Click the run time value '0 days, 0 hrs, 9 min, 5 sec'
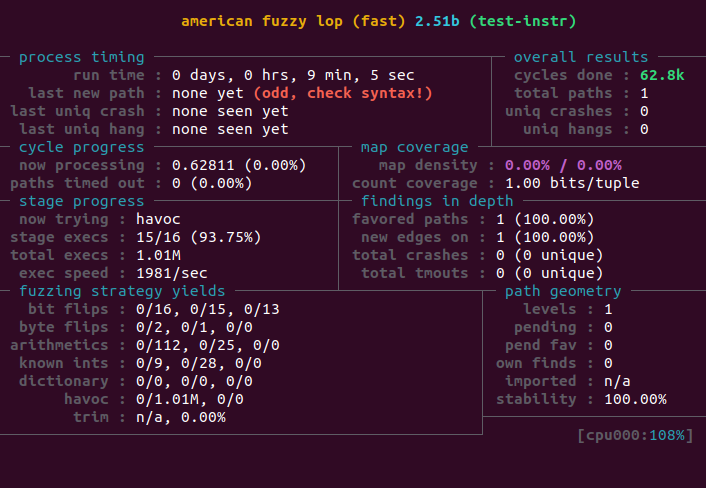Image resolution: width=706 pixels, height=488 pixels. (293, 75)
